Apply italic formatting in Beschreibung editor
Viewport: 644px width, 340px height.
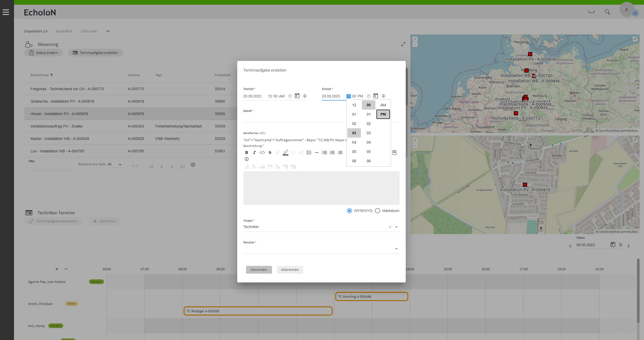[254, 153]
